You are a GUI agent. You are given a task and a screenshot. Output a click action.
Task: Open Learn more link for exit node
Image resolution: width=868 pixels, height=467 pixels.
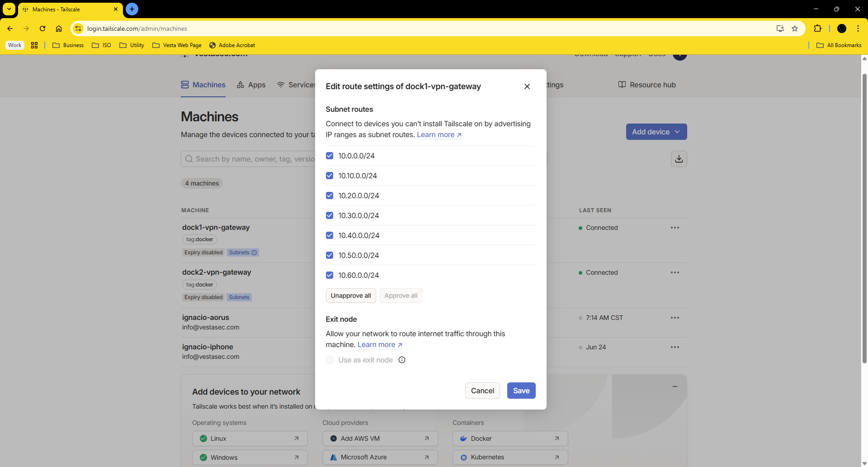tap(380, 344)
